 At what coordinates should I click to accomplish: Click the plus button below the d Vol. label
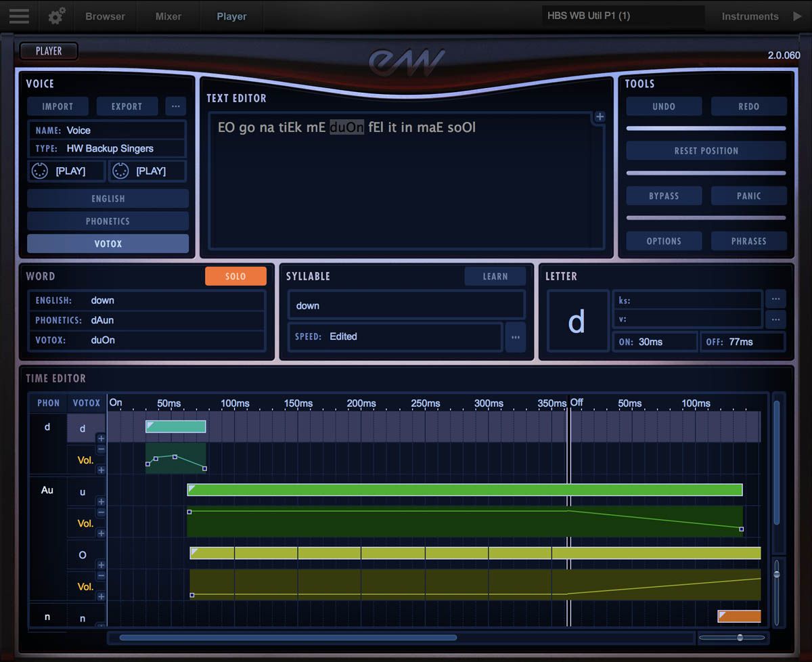[101, 470]
